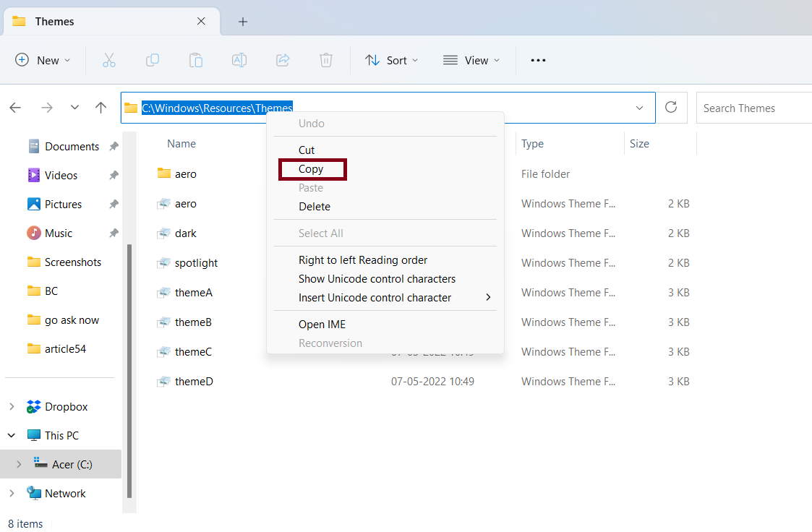Choose Copy from the context menu

tap(312, 169)
